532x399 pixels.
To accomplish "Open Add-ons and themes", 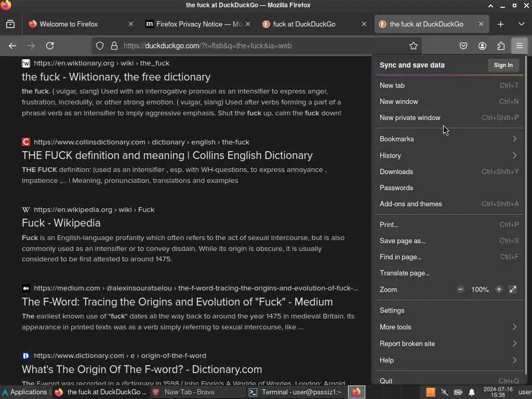I will pos(449,204).
